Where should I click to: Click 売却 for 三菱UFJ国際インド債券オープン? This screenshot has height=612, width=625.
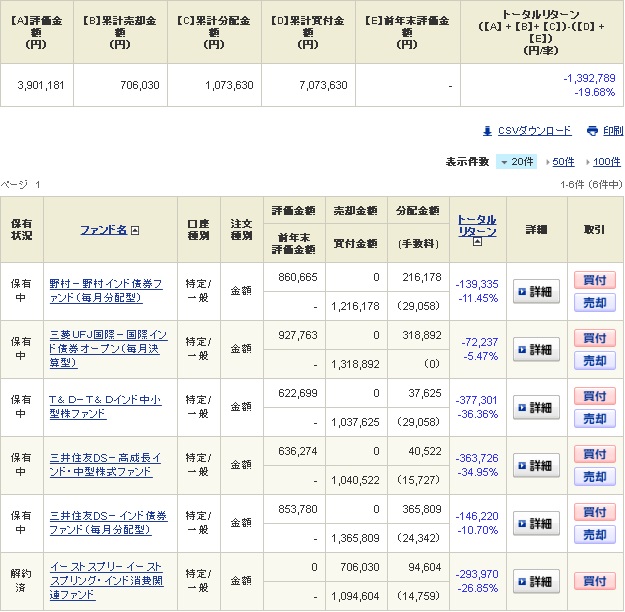(x=594, y=361)
